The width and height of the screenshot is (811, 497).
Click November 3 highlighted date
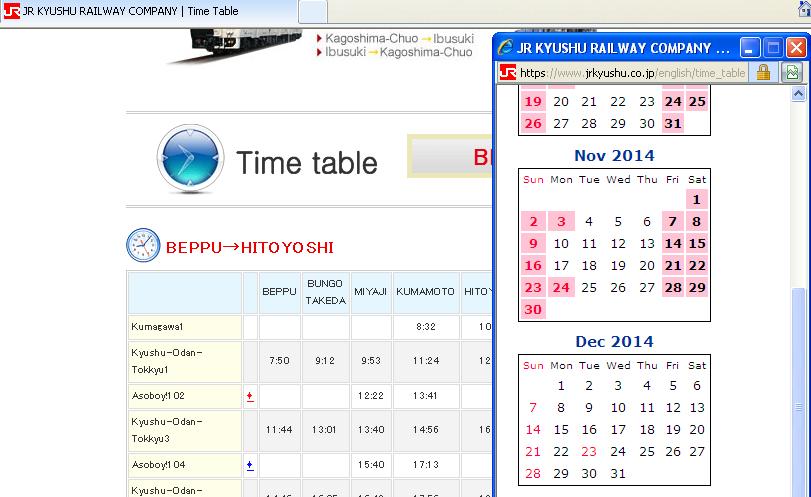coord(561,221)
